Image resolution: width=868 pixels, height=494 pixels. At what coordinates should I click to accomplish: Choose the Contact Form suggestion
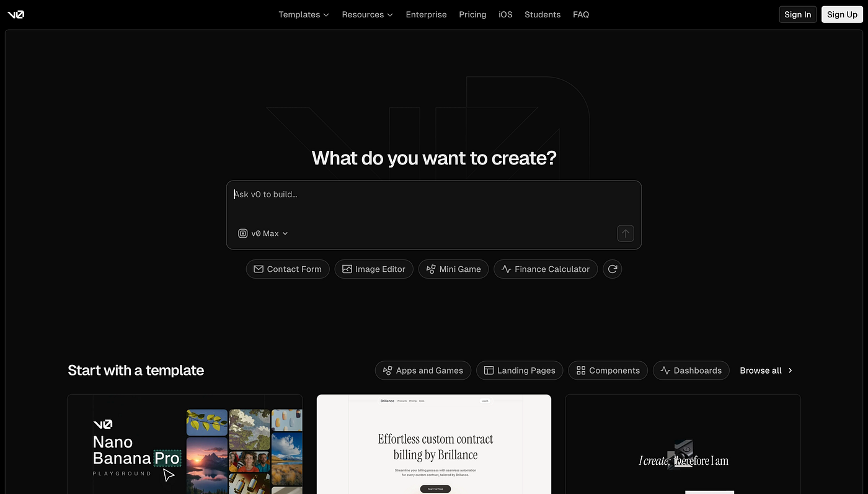pos(288,269)
